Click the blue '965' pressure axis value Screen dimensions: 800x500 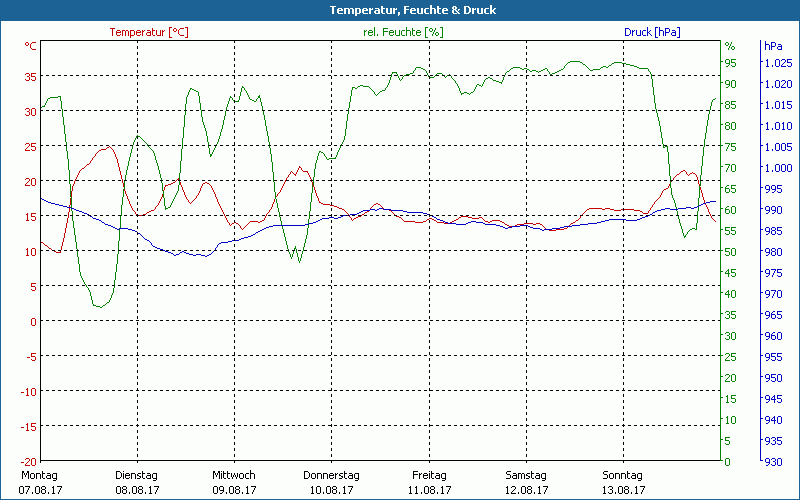tap(773, 315)
